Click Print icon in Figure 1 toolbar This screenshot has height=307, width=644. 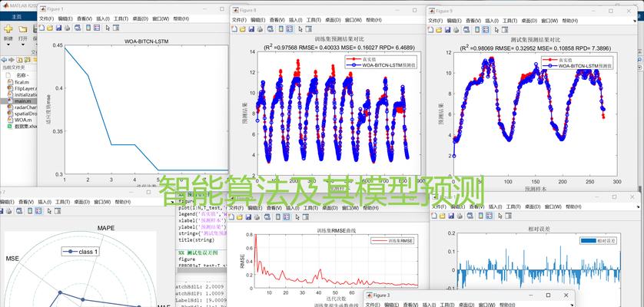click(x=67, y=28)
